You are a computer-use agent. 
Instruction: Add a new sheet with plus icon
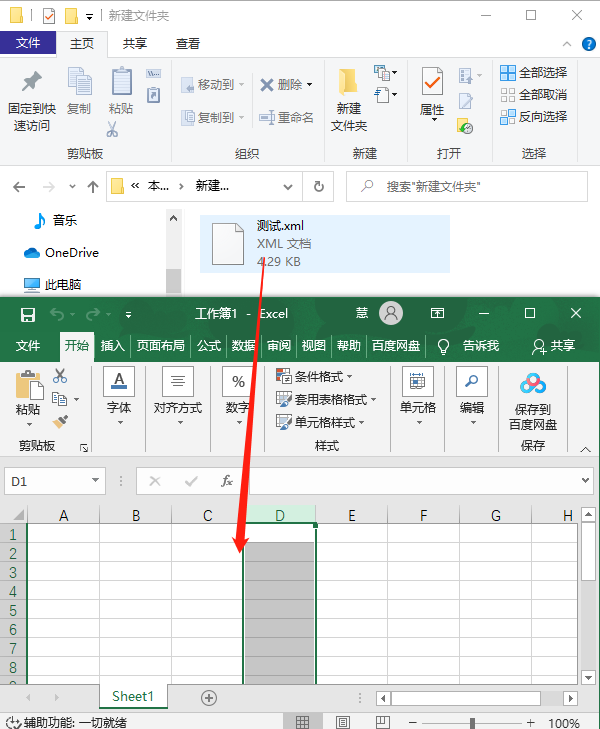coord(209,697)
